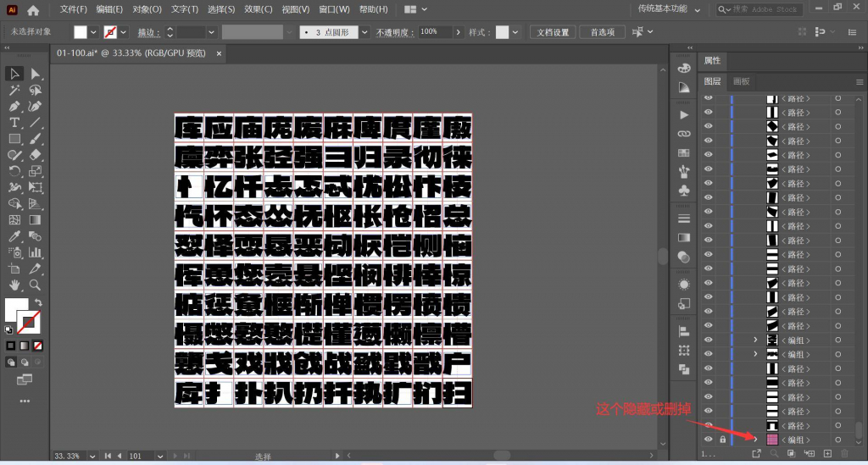Open the 效果(C) menu
The image size is (868, 465).
259,9
